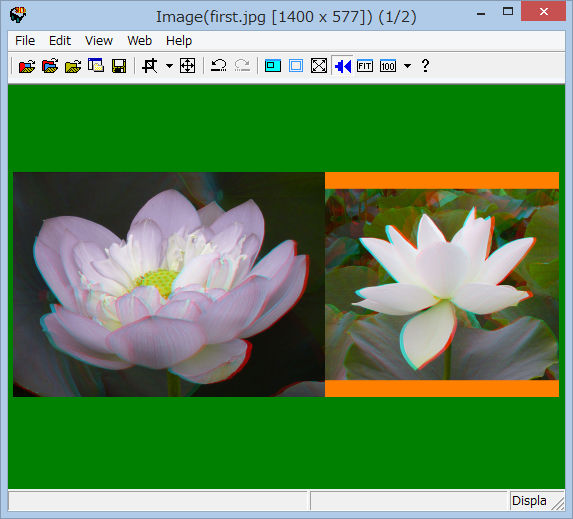The height and width of the screenshot is (519, 573).
Task: Open the View menu
Action: click(99, 41)
